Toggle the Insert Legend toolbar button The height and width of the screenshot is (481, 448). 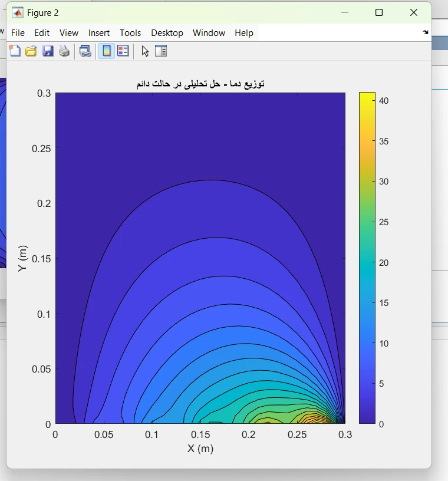123,51
